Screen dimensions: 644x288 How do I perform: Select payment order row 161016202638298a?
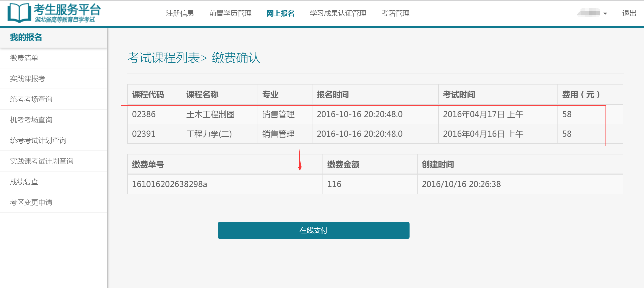[169, 184]
